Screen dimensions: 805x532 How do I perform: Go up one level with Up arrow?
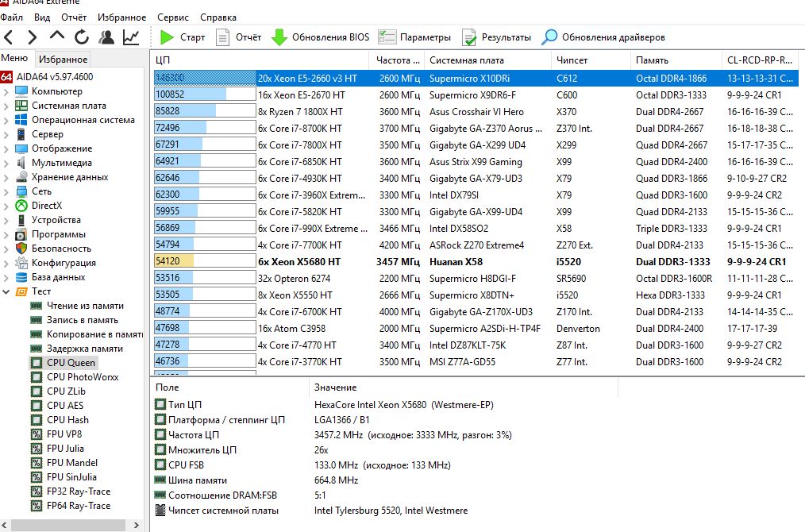tap(57, 36)
